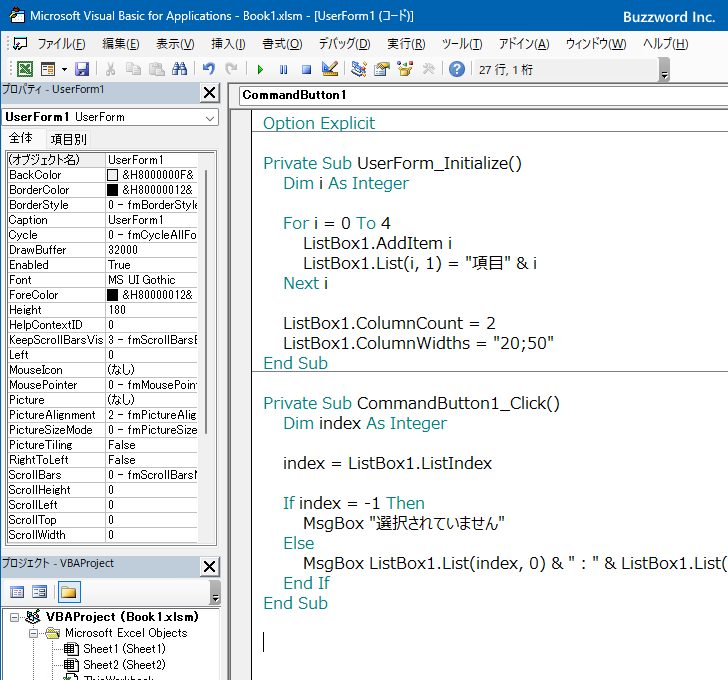Open the ファイル(F) menu
This screenshot has height=680, width=728.
pyautogui.click(x=62, y=44)
